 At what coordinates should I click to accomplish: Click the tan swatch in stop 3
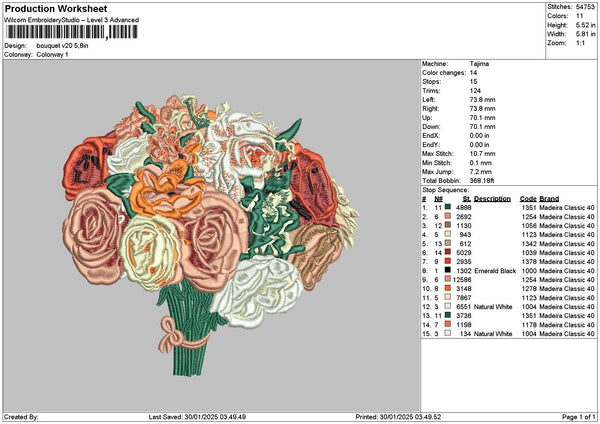(447, 225)
